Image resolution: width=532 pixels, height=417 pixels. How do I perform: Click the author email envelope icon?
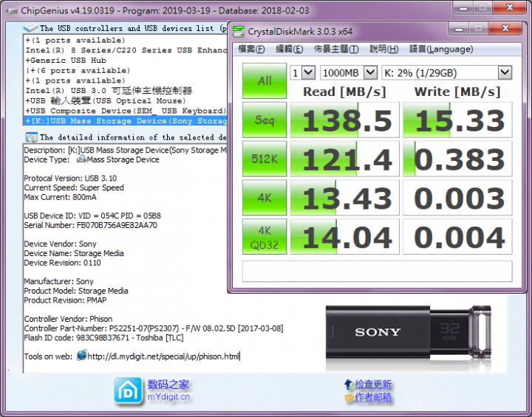(x=349, y=397)
